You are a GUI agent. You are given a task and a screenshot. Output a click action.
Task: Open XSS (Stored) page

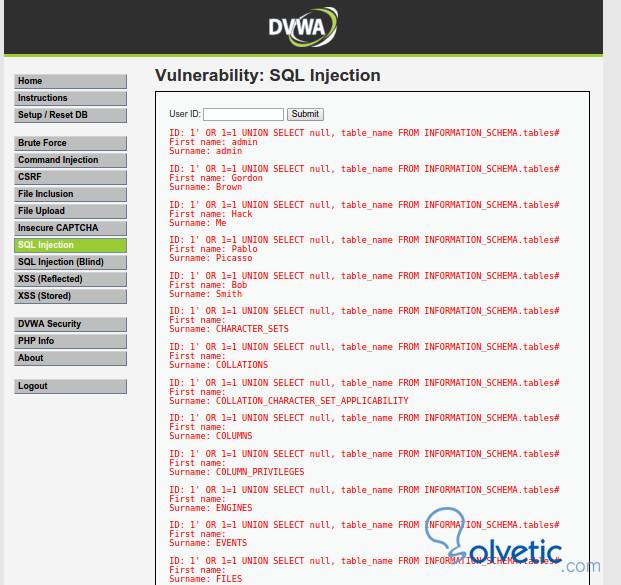[x=70, y=297]
